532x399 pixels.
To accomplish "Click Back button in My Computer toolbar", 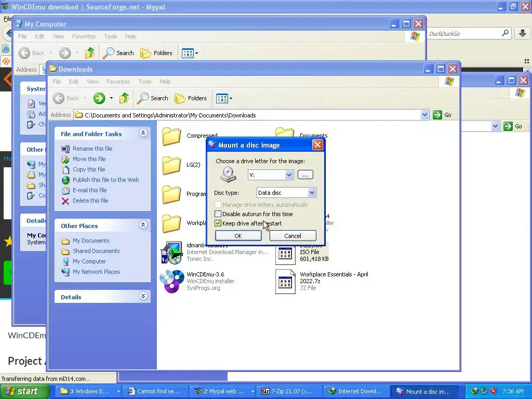I will coord(32,53).
